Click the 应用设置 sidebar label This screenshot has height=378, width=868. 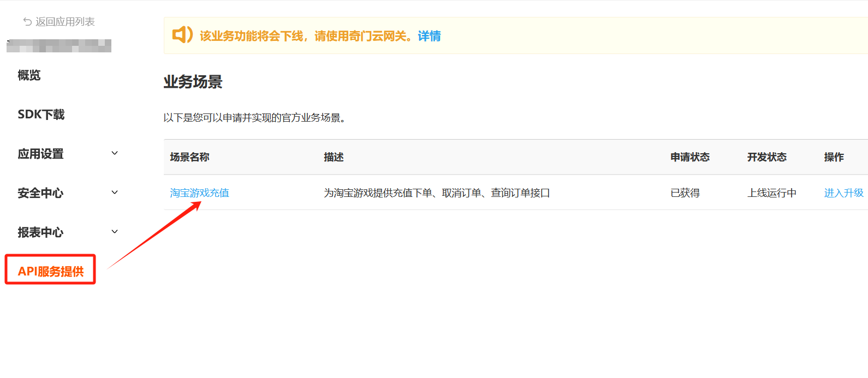(40, 154)
